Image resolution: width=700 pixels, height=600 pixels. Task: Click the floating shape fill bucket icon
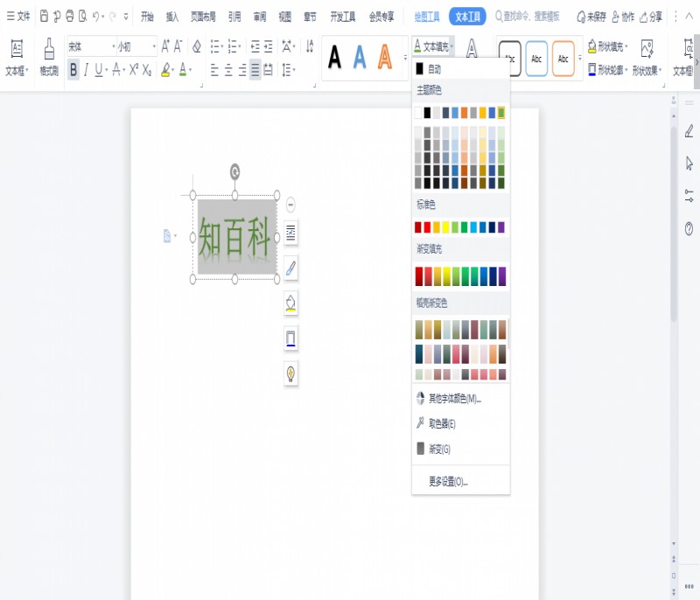(290, 303)
